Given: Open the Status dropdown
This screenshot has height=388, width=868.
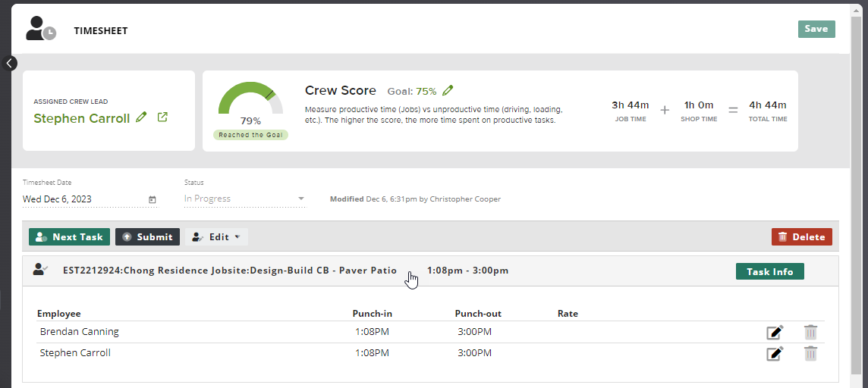Looking at the screenshot, I should coord(244,199).
